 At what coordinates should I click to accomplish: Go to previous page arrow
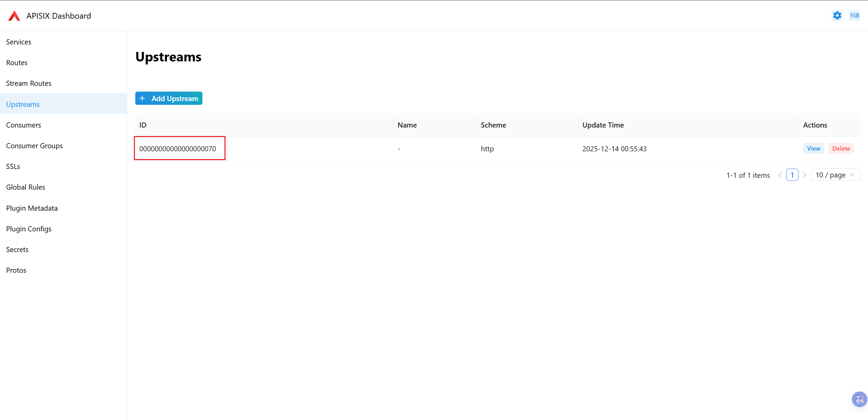[780, 175]
